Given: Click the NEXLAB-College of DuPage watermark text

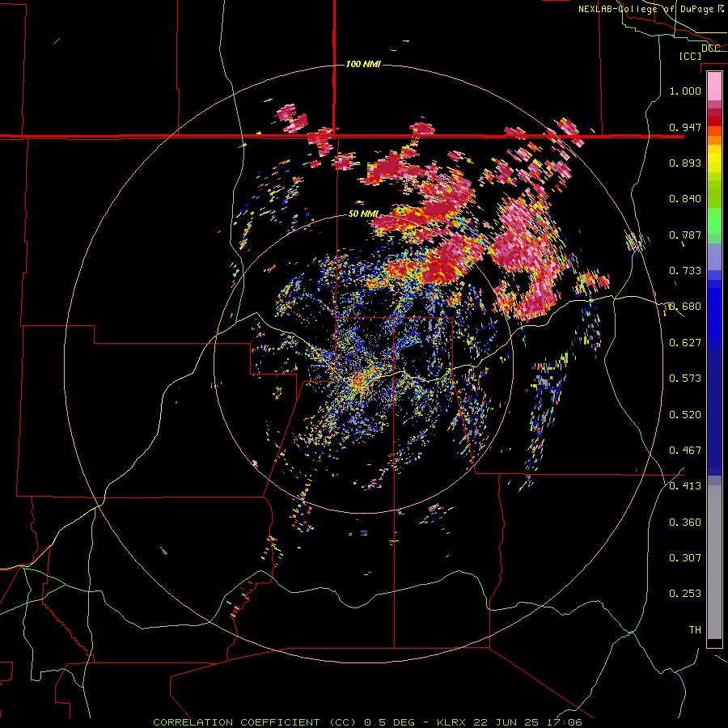Looking at the screenshot, I should click(651, 9).
